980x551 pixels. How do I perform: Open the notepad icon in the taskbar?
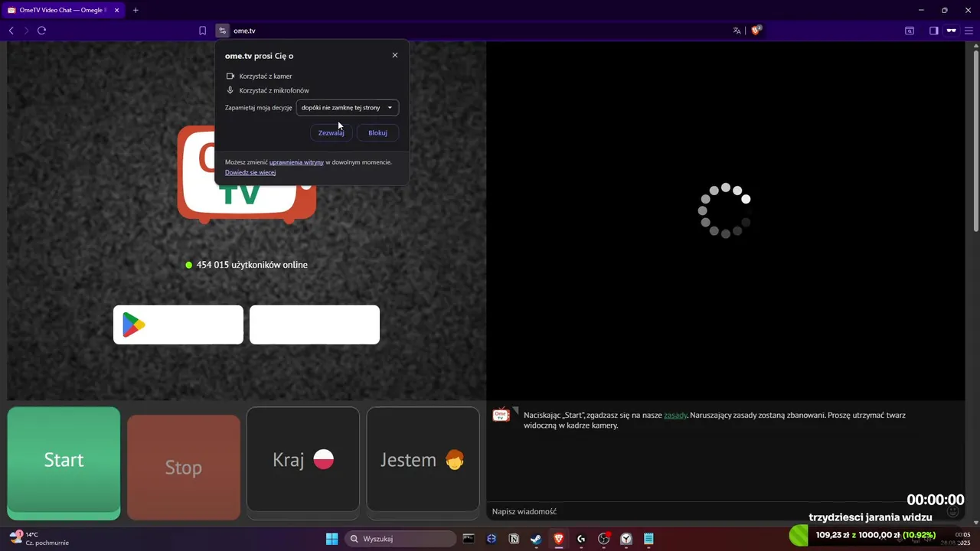pos(648,539)
